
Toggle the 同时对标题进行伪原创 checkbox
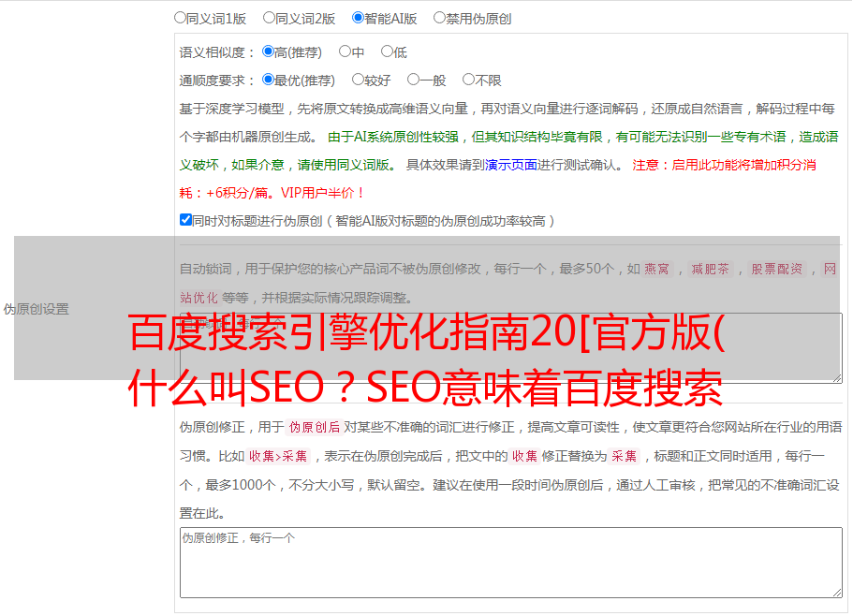click(185, 220)
